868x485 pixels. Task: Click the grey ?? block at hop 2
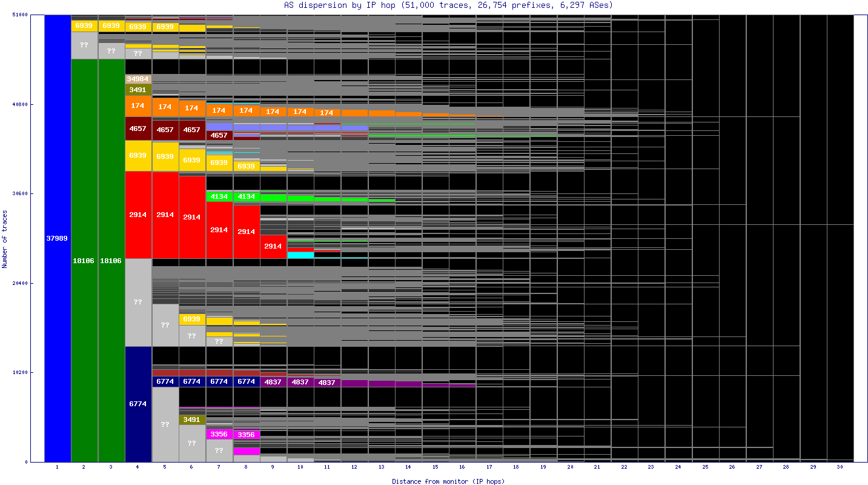coord(84,45)
